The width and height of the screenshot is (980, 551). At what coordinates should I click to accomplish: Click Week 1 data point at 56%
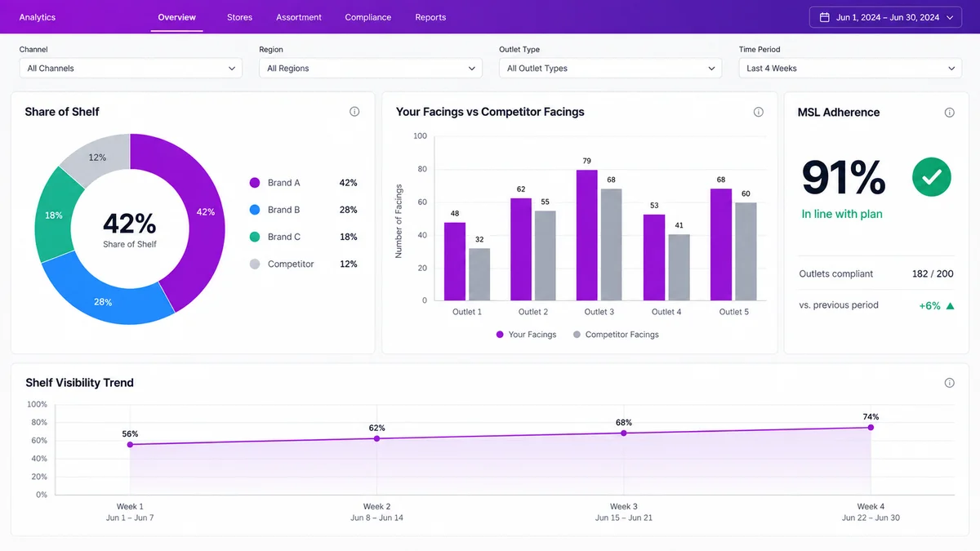point(130,444)
